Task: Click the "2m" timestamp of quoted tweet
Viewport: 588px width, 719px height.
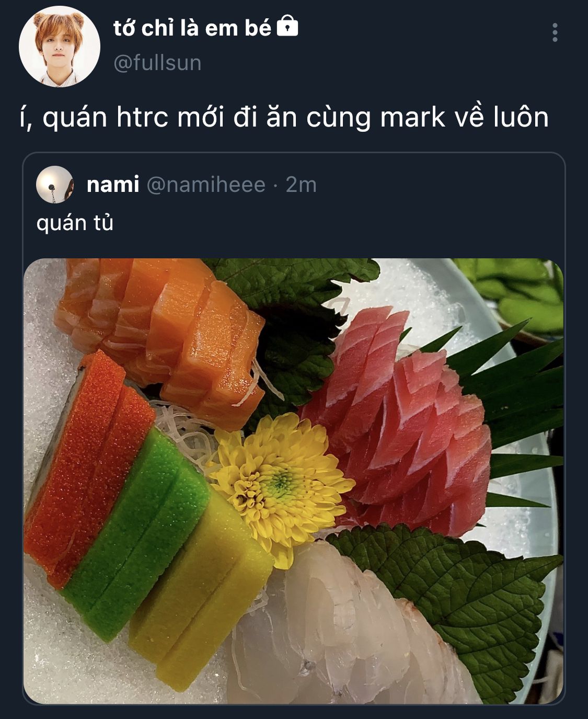Action: 301,185
